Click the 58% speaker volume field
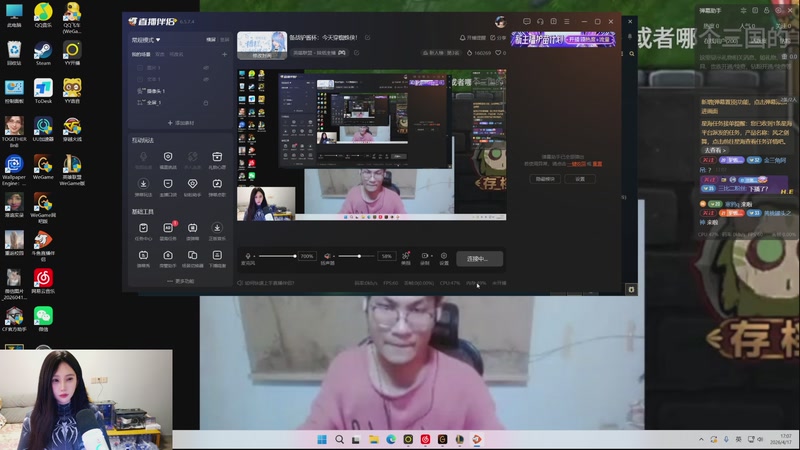The width and height of the screenshot is (800, 450). click(386, 256)
